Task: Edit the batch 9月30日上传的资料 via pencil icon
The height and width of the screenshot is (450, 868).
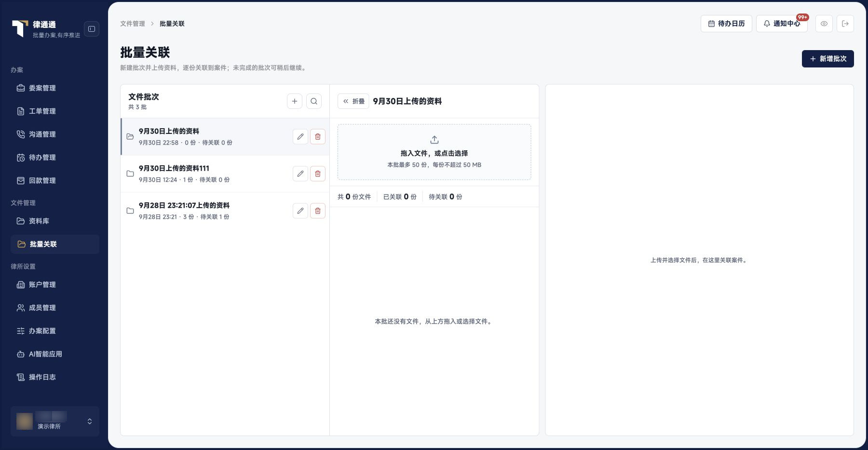Action: coord(300,136)
